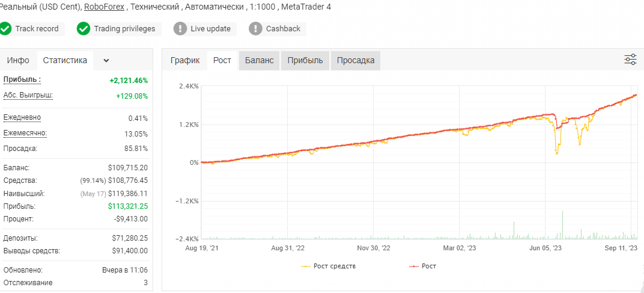Viewport: 644px width, 293px height.
Task: Click the Ежемесячно: label
Action: [25, 133]
